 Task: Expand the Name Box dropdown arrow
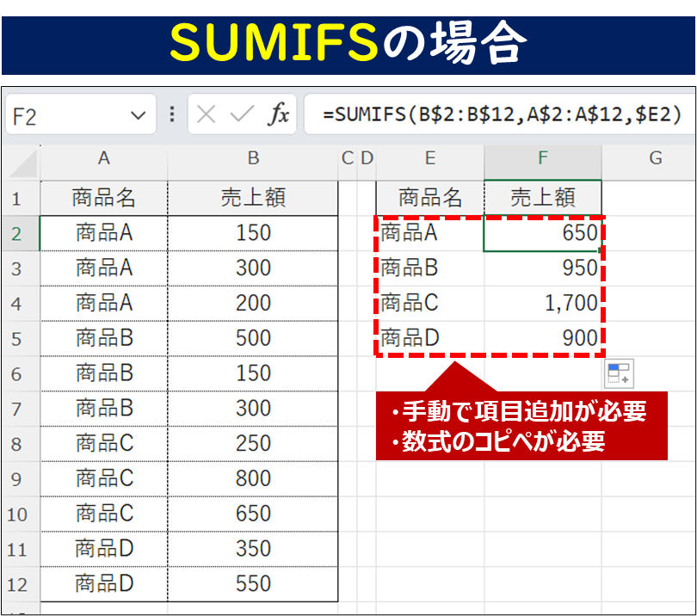point(137,116)
